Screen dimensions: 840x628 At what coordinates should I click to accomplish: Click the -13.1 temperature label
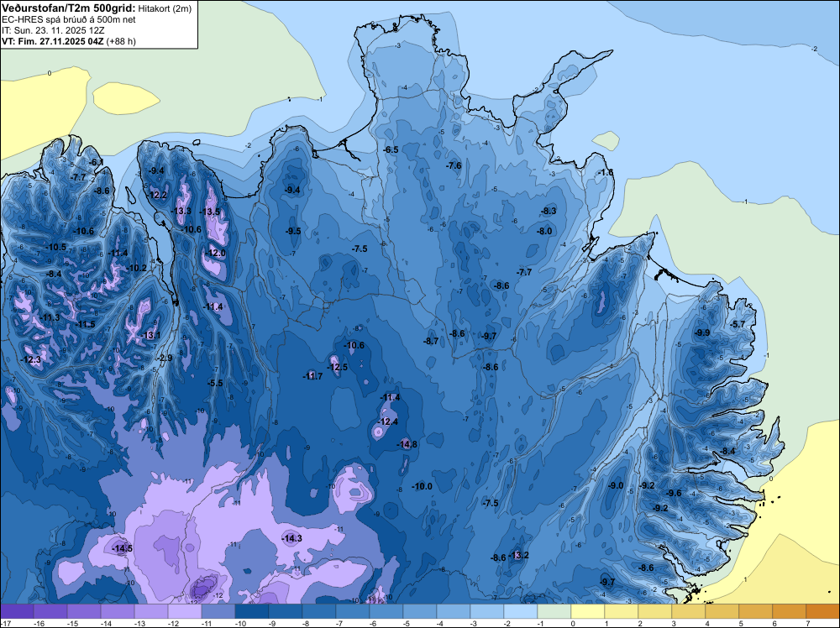[151, 335]
